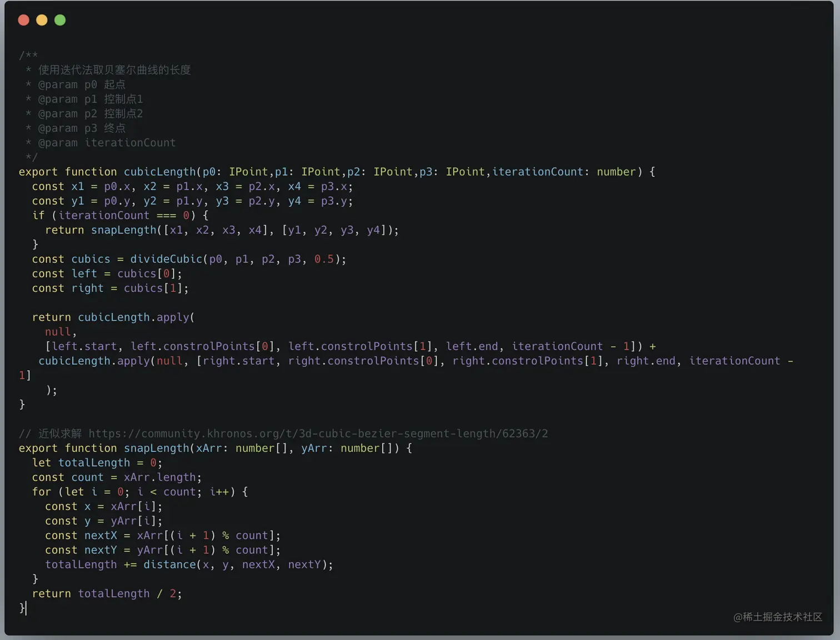Screen dimensions: 840x640
Task: Click the comment title '使用迭代法取贝塞尔曲线的长度'
Action: pos(114,70)
